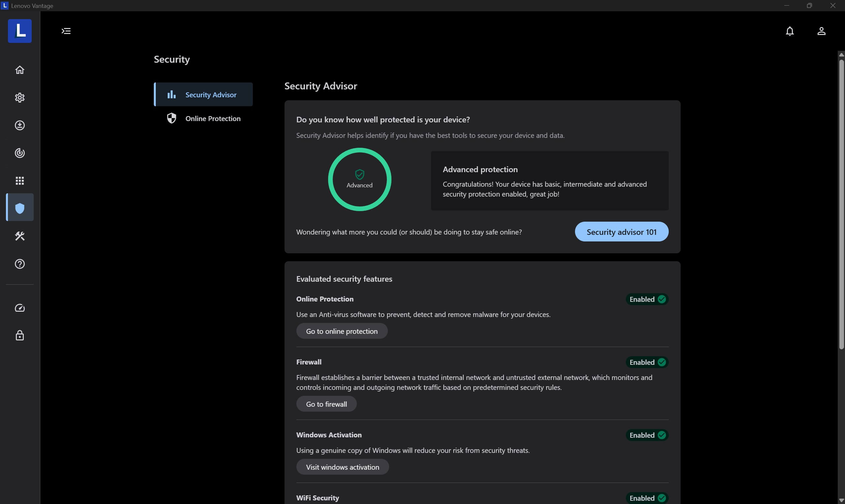Click Go to online protection button
The image size is (845, 504).
(341, 331)
